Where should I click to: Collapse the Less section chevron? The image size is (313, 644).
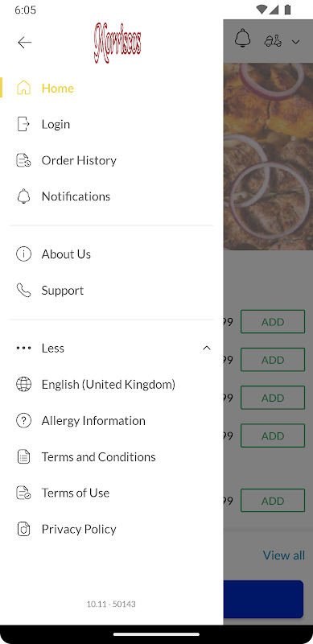207,348
